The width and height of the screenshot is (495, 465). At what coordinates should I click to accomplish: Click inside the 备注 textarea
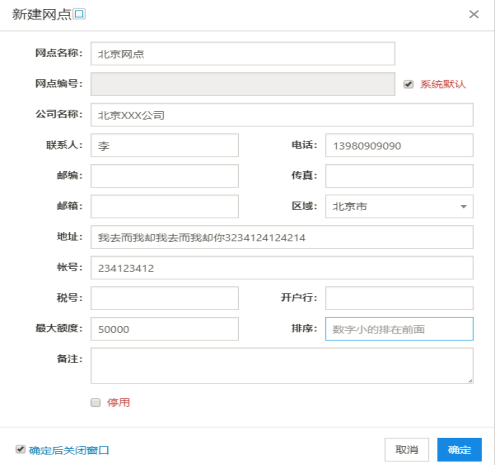click(x=282, y=366)
